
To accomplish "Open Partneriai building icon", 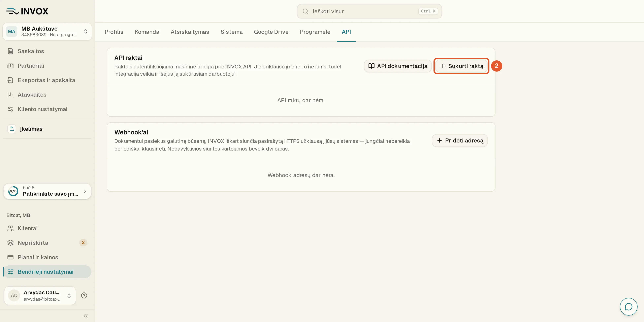I will (x=10, y=65).
